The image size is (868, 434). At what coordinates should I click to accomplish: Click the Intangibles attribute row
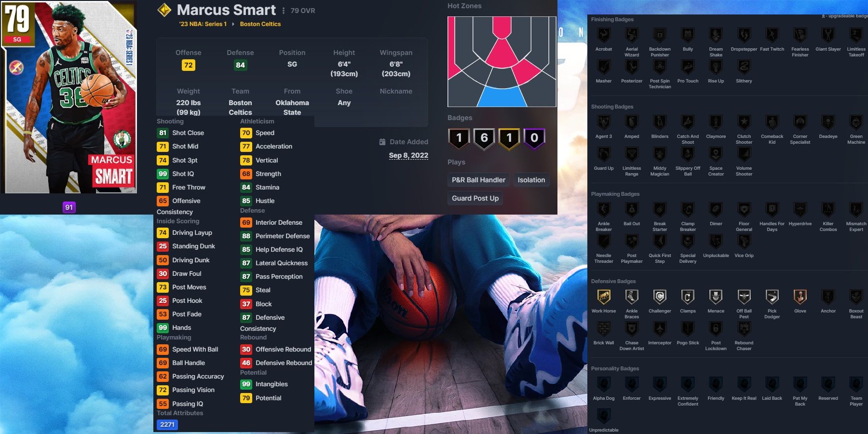(x=264, y=384)
